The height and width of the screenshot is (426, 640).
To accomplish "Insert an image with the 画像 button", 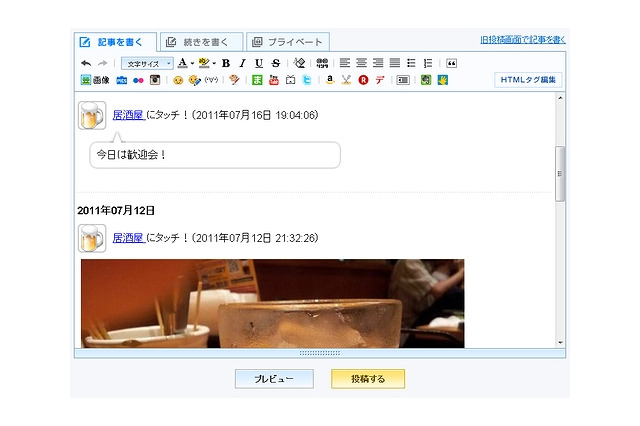I will (95, 80).
